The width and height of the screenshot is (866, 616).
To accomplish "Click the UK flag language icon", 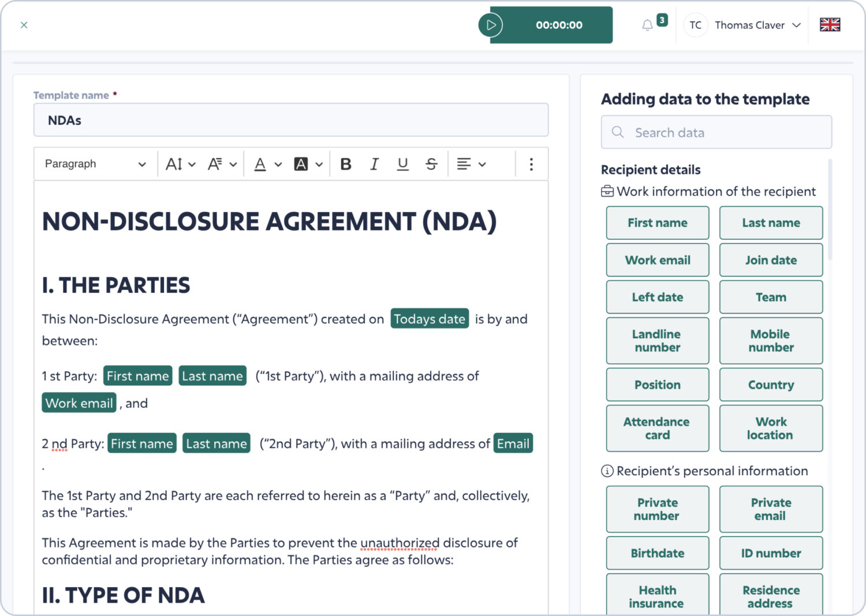I will pos(830,25).
